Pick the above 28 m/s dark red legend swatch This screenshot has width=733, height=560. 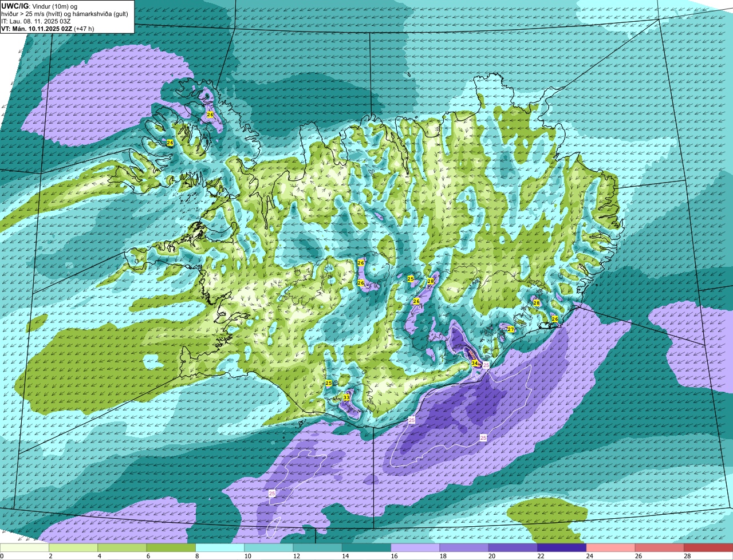708,548
